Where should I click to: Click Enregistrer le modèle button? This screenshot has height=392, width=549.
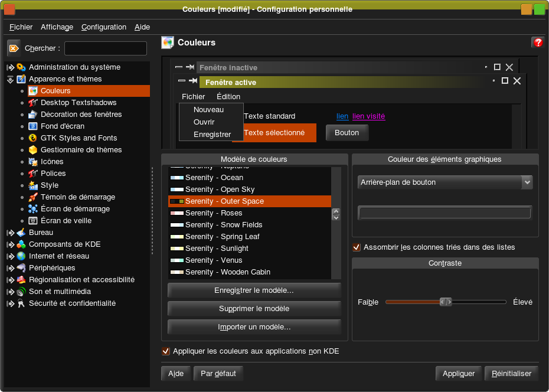[254, 290]
